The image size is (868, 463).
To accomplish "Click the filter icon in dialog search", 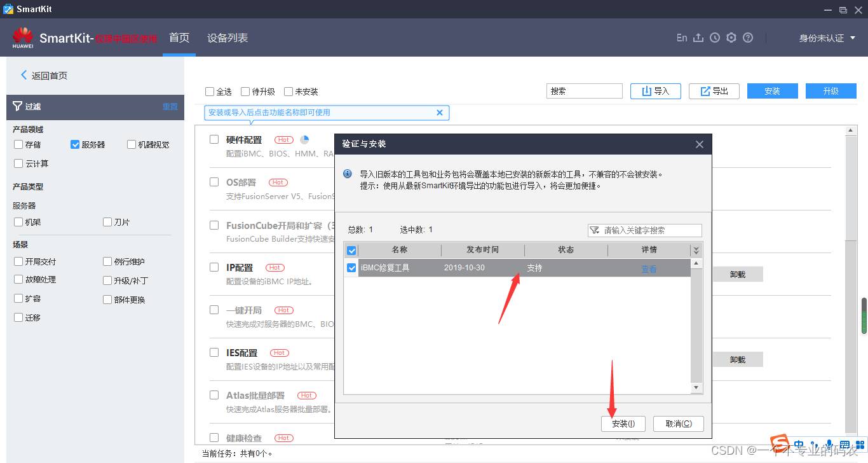I will [x=595, y=230].
